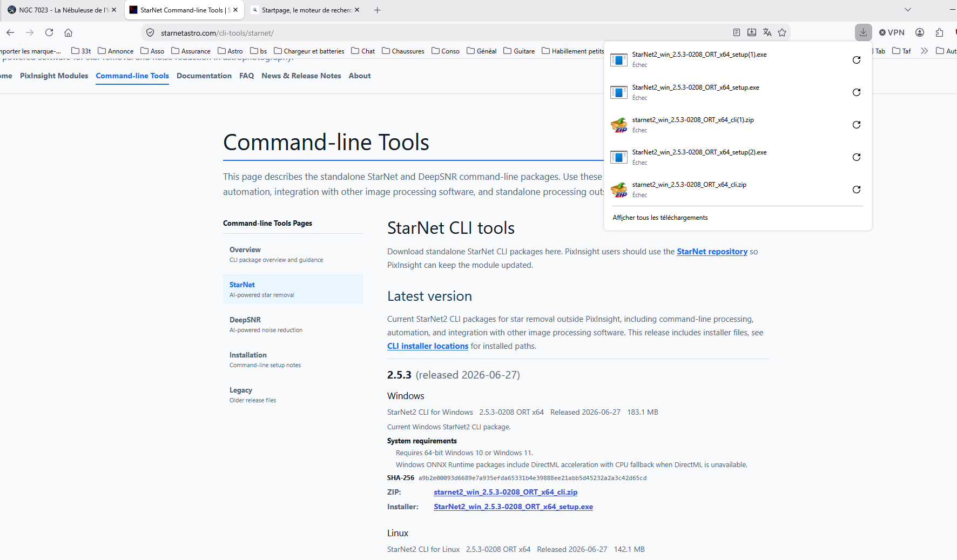Open the Annonce bookmark folder
Image resolution: width=957 pixels, height=560 pixels.
pos(116,51)
